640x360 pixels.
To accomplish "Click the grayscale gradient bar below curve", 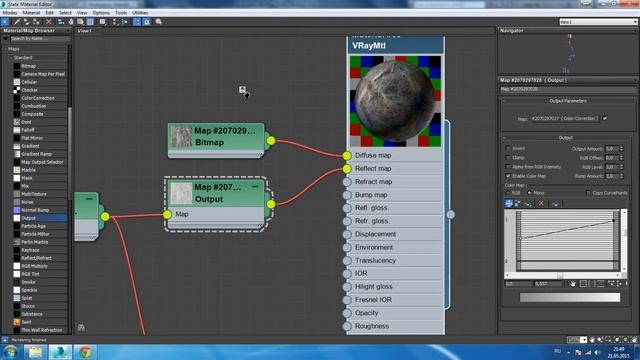I will (569, 298).
